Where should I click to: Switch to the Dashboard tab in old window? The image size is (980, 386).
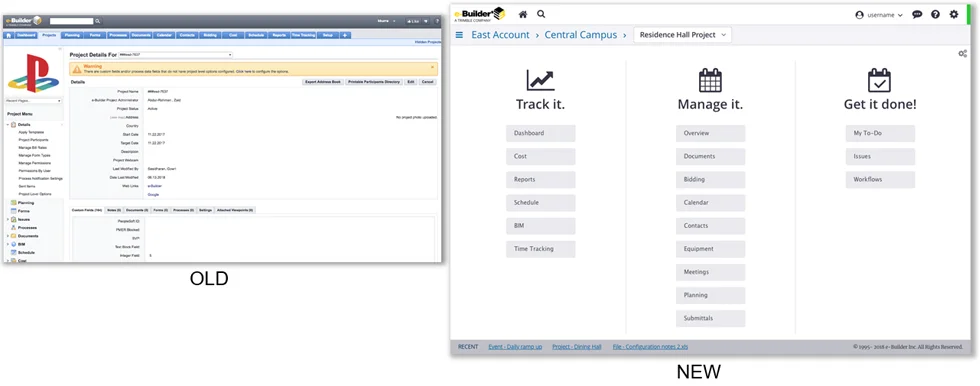(x=26, y=36)
